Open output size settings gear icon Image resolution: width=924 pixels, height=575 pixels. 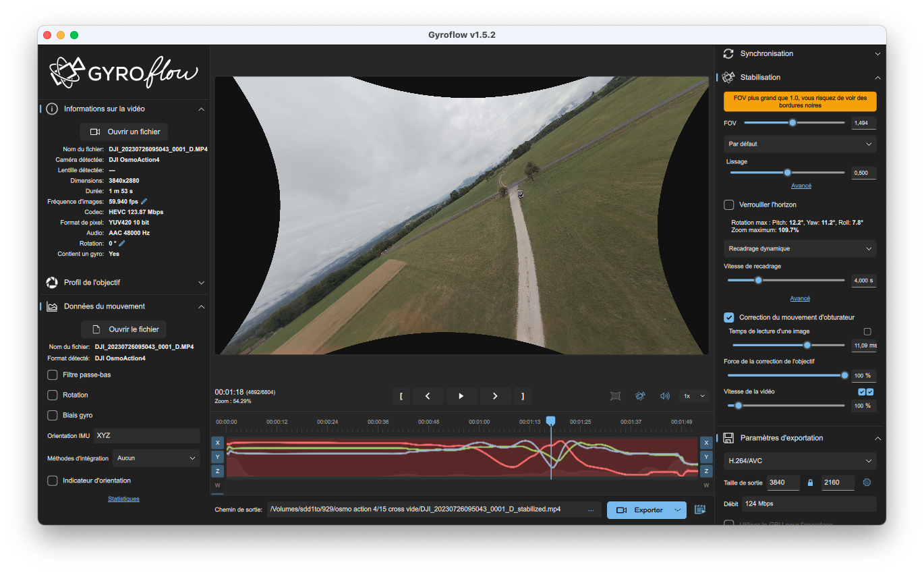(x=867, y=483)
